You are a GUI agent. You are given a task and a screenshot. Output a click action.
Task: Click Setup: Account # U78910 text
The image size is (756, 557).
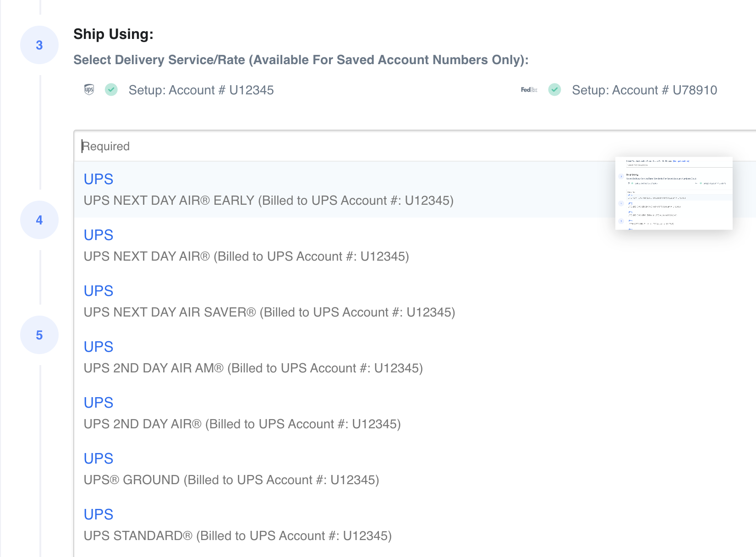(x=644, y=90)
